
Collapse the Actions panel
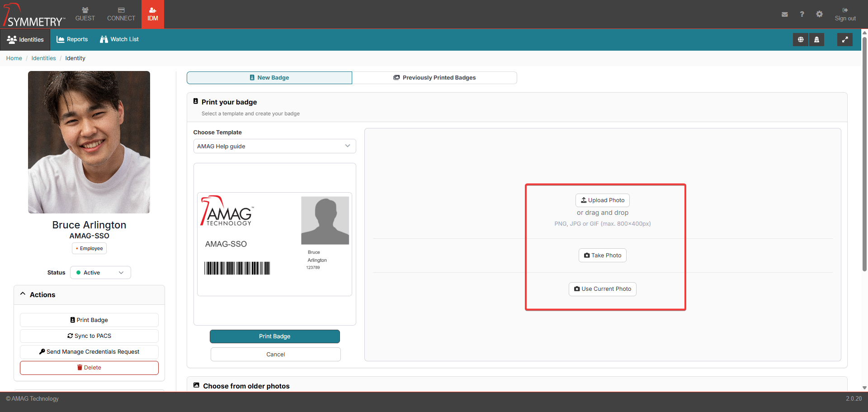click(23, 294)
